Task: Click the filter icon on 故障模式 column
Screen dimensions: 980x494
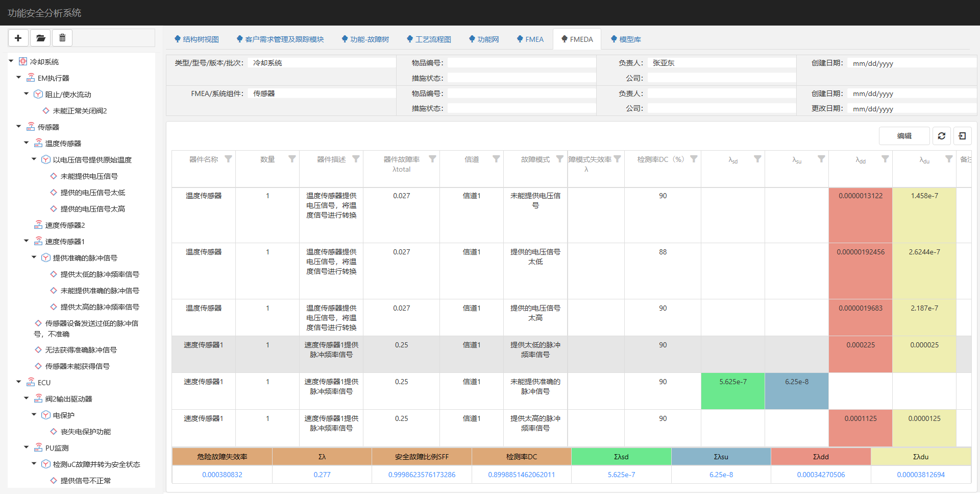Action: pos(559,159)
